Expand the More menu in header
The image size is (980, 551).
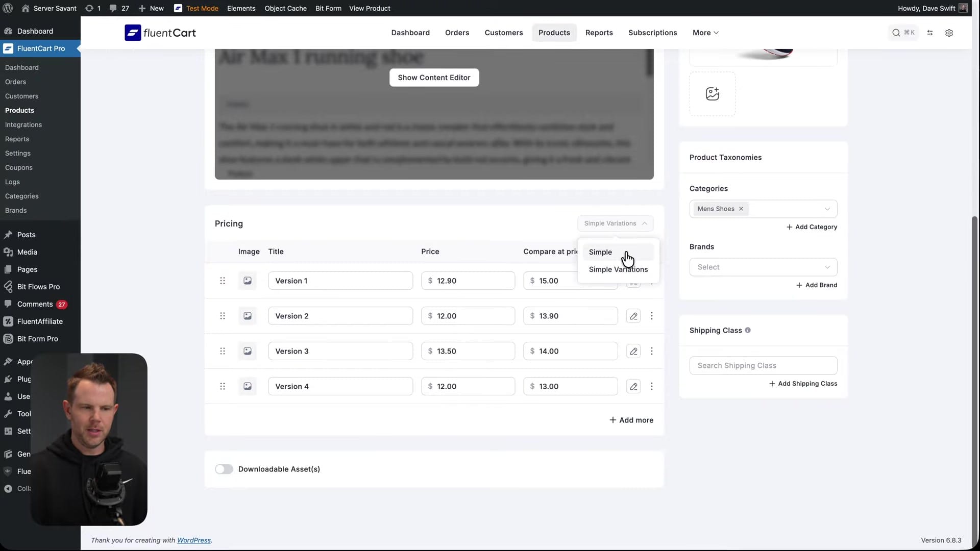(705, 33)
